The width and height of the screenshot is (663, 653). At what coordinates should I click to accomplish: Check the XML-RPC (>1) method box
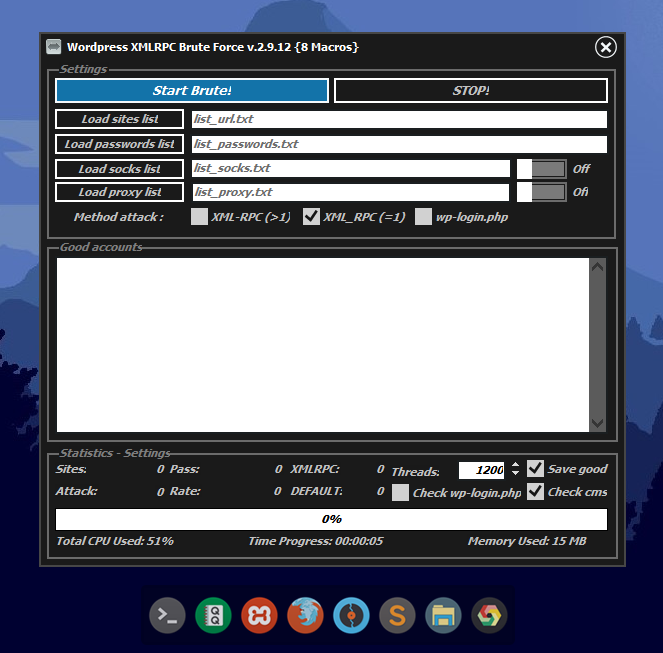199,217
